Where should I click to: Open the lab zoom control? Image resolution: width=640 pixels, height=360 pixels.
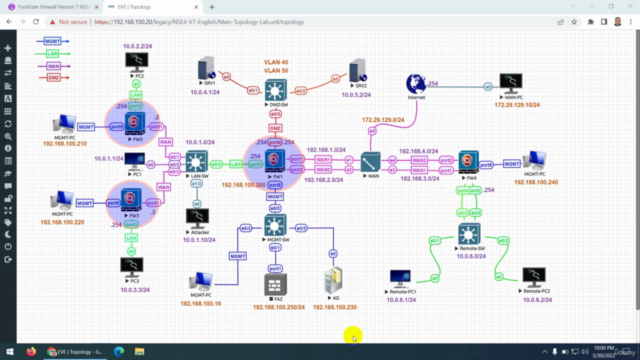(8, 136)
